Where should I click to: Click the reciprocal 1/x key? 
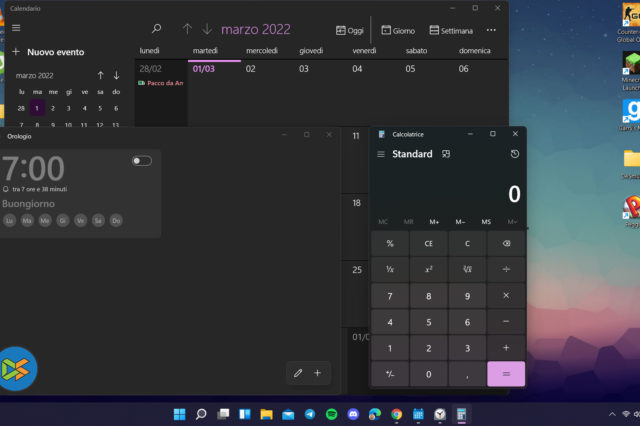pos(390,269)
